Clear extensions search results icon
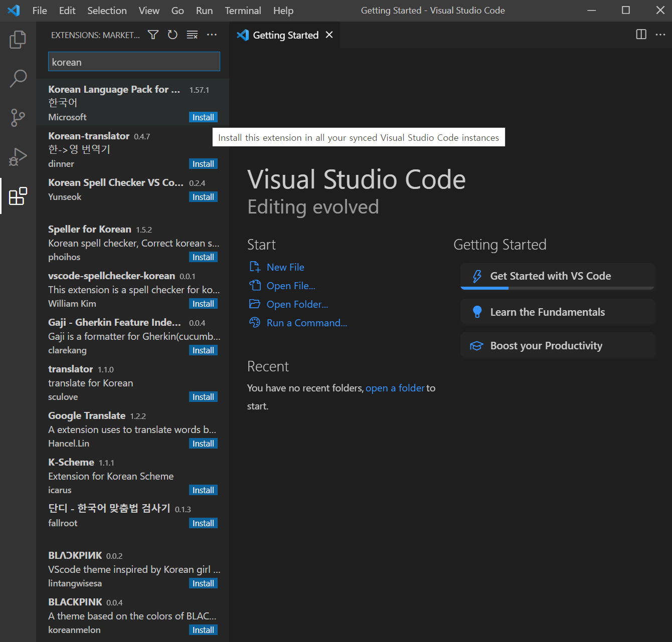 coord(192,35)
